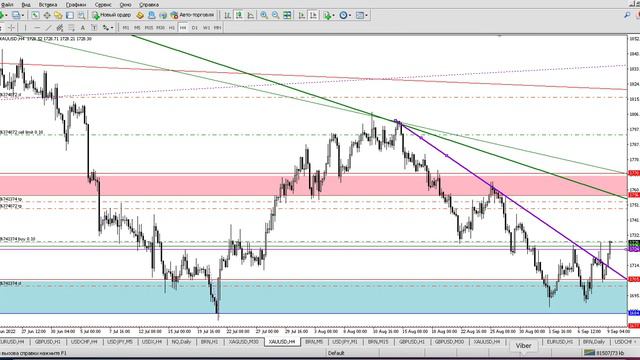Select candlestick chart display icon
The height and width of the screenshot is (360, 640).
pyautogui.click(x=239, y=15)
